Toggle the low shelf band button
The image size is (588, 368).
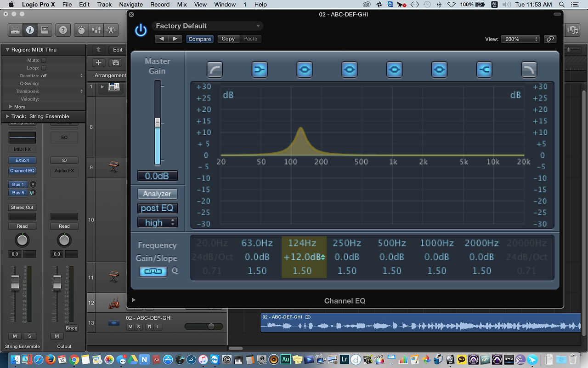[x=260, y=69]
